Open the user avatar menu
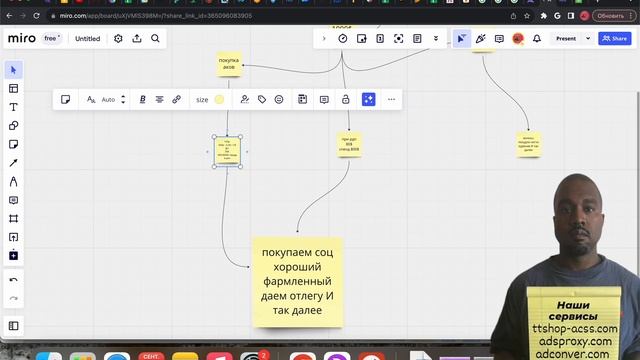 [518, 39]
